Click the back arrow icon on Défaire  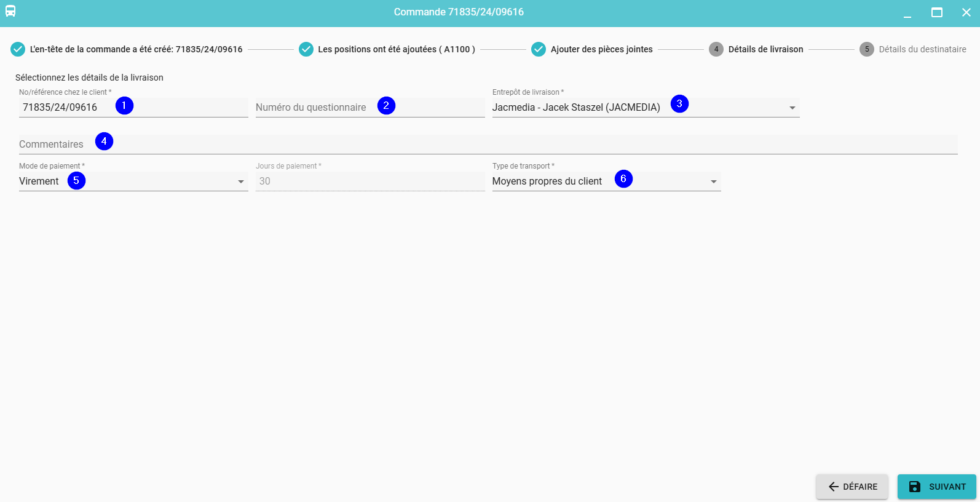(x=833, y=487)
